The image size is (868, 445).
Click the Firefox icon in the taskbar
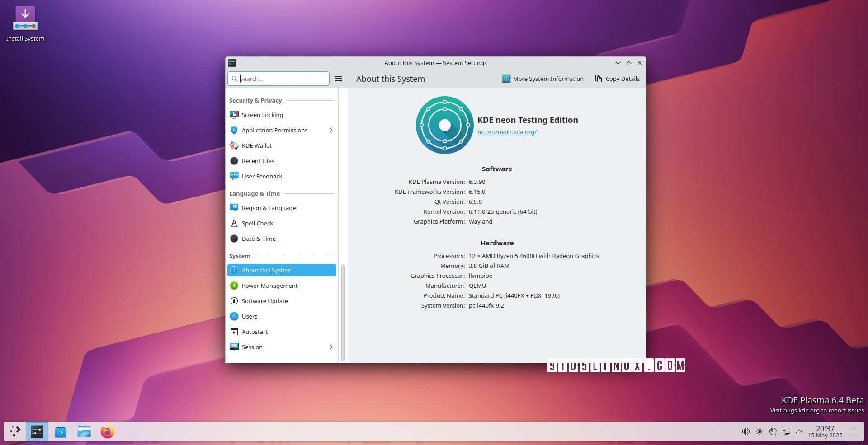coord(108,432)
